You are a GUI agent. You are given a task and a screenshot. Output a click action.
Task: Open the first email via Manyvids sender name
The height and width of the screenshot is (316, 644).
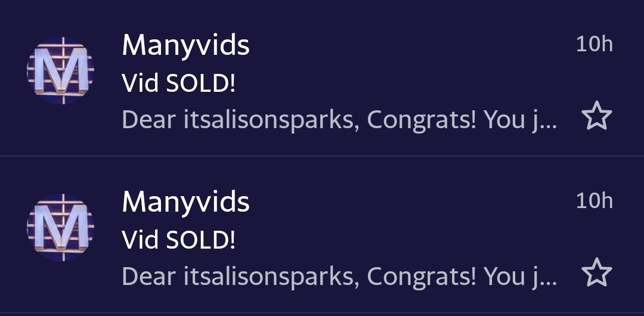185,45
